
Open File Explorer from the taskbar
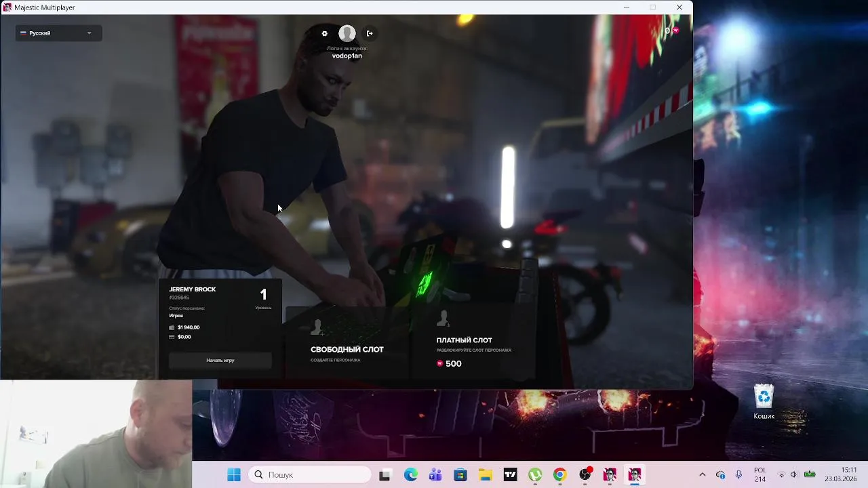tap(486, 475)
